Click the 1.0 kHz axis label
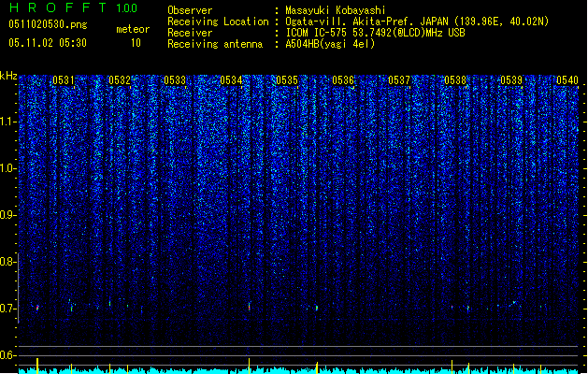Viewport: 588px width, 374px height. (x=7, y=168)
